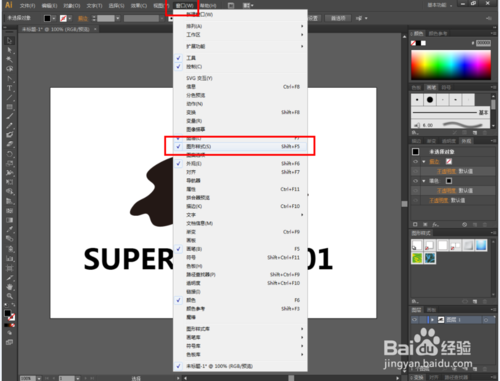Viewport: 500px width, 381px height.
Task: Pick a color from the spectrum ramp
Action: tap(451, 65)
